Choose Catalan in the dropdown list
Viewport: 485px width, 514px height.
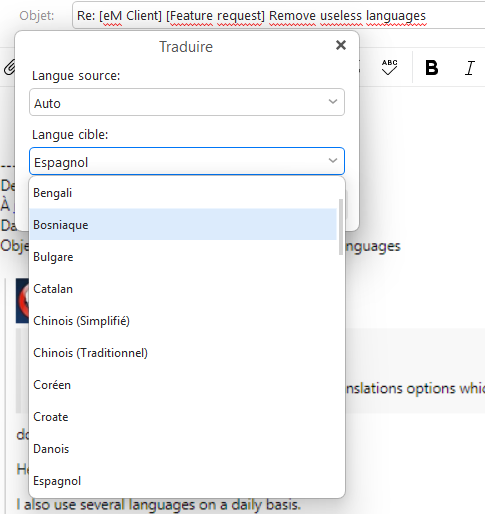pyautogui.click(x=183, y=289)
